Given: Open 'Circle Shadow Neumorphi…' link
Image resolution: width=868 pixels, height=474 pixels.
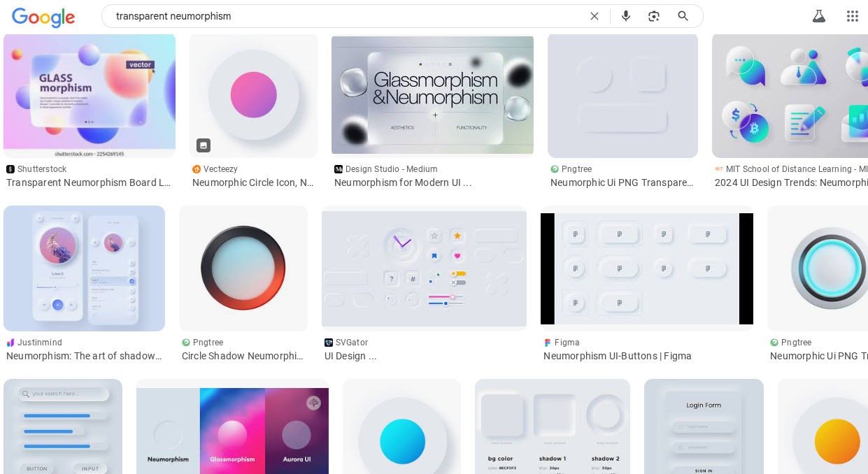Looking at the screenshot, I should pyautogui.click(x=243, y=356).
